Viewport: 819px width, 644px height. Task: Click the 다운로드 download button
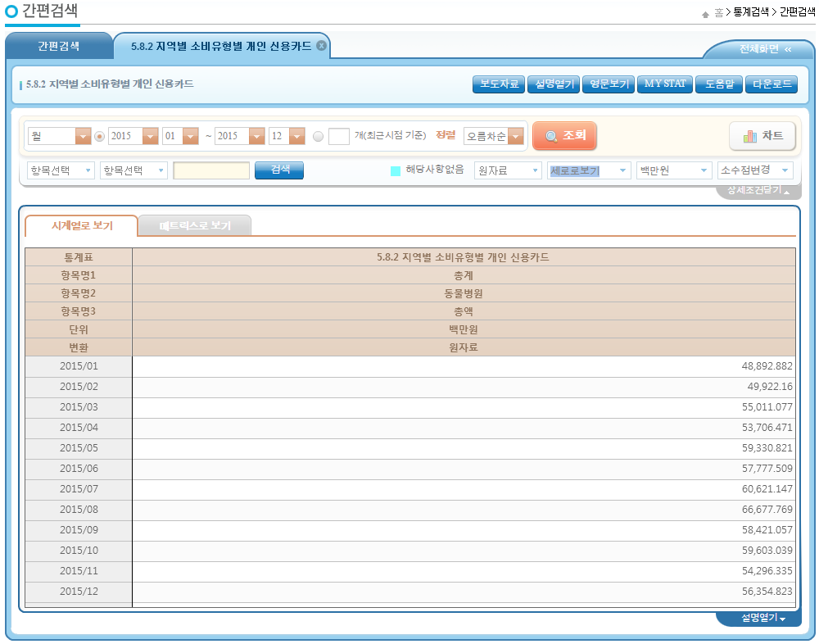(771, 84)
